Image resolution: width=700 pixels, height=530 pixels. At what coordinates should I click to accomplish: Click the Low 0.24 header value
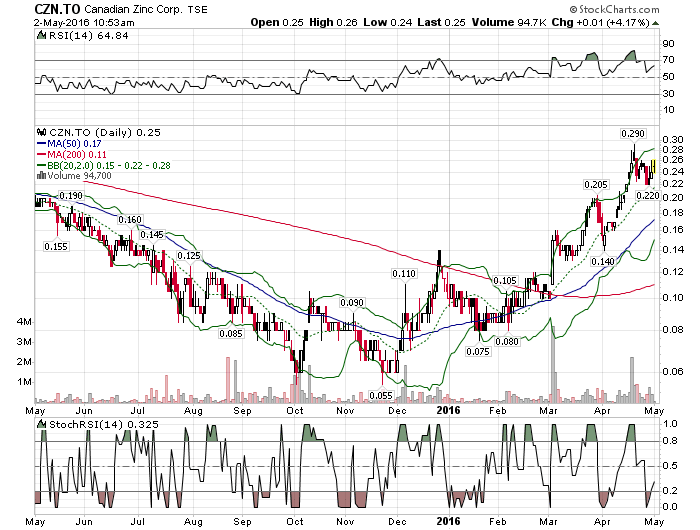point(388,22)
